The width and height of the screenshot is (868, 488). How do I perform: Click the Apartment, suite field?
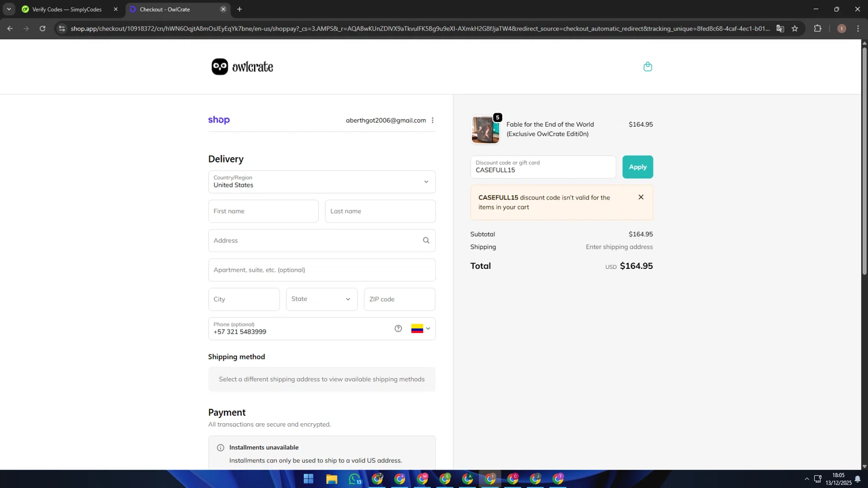pyautogui.click(x=322, y=270)
